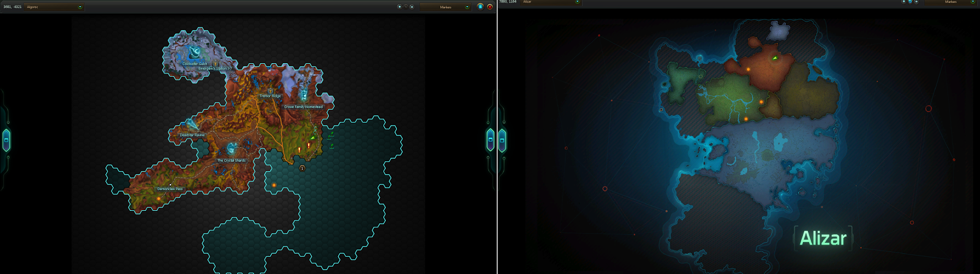Click left exclamation quest marker
This screenshot has height=274, width=980.
pos(299,150)
